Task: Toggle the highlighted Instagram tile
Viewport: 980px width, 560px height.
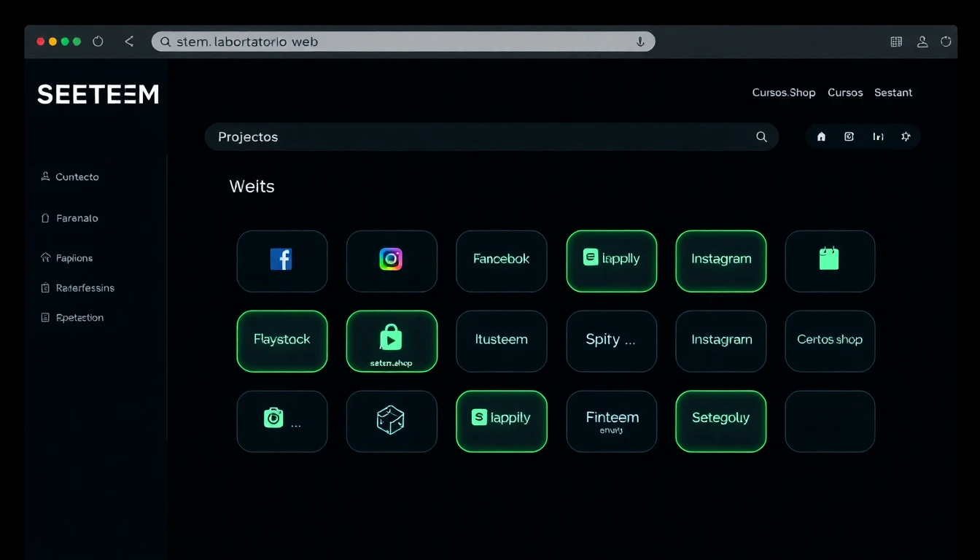Action: (720, 261)
